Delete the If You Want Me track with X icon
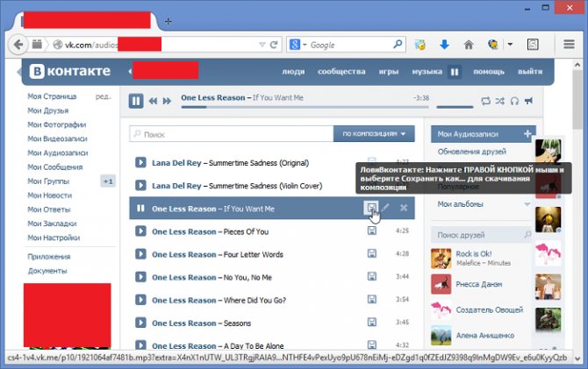Viewport: 588px width, 369px height. pyautogui.click(x=404, y=208)
